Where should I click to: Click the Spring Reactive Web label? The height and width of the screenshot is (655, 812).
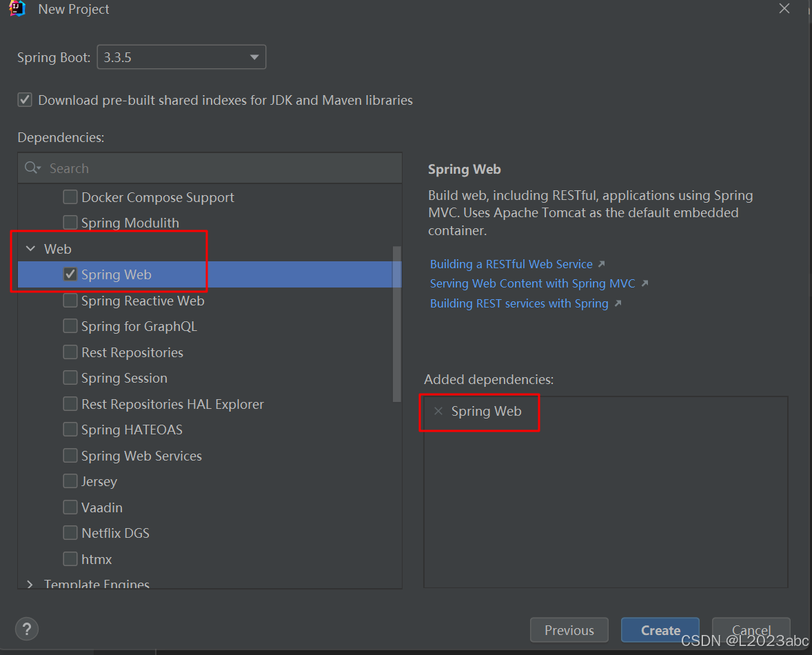143,301
